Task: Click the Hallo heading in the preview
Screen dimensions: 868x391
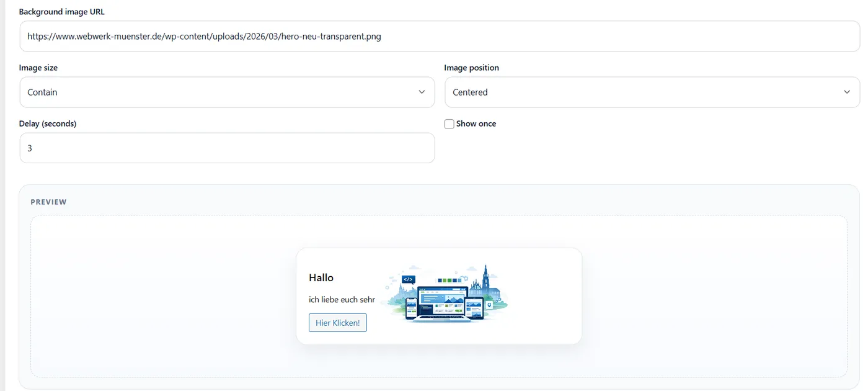Action: click(321, 277)
